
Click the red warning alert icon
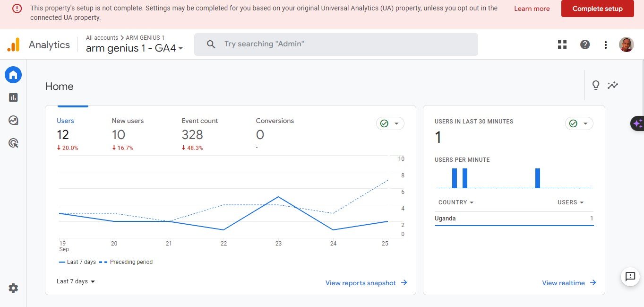click(17, 9)
